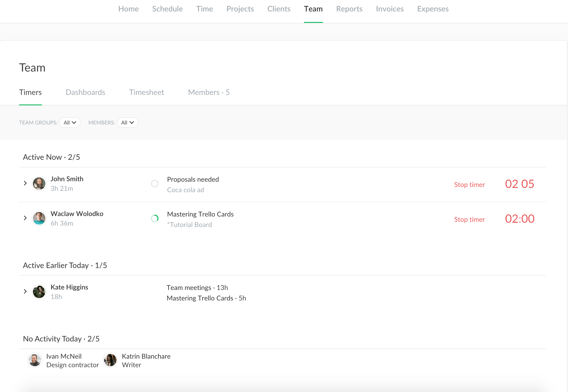568x392 pixels.
Task: Click Waclaw Wolodko's avatar
Action: pyautogui.click(x=39, y=218)
